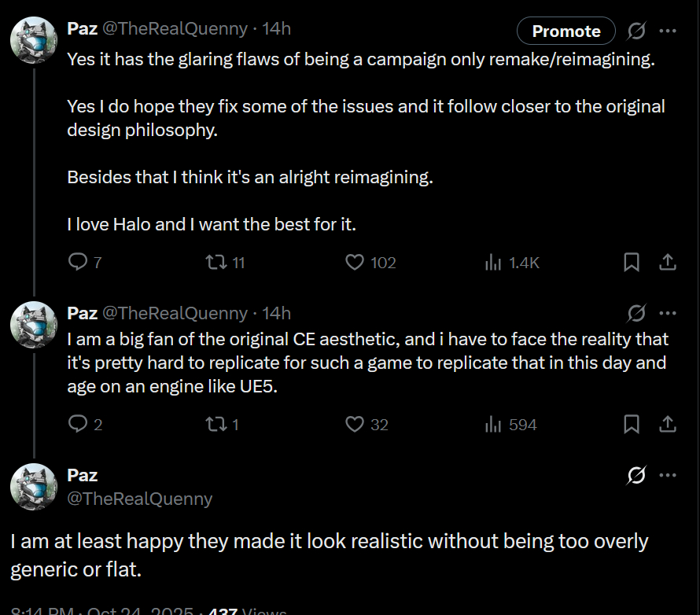Reply to the tweet with 2 replies

coord(78,425)
